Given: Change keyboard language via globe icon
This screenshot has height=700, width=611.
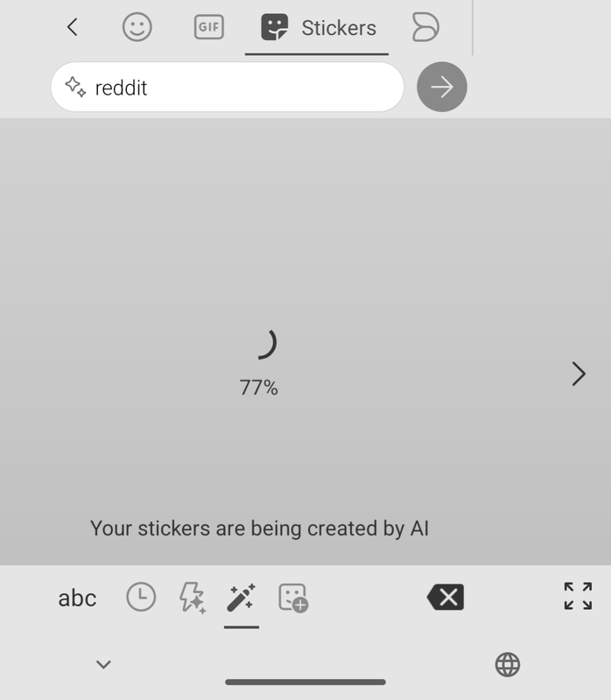Looking at the screenshot, I should coord(508,665).
